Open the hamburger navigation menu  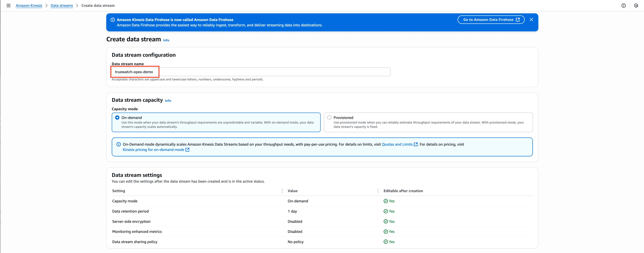[9, 6]
